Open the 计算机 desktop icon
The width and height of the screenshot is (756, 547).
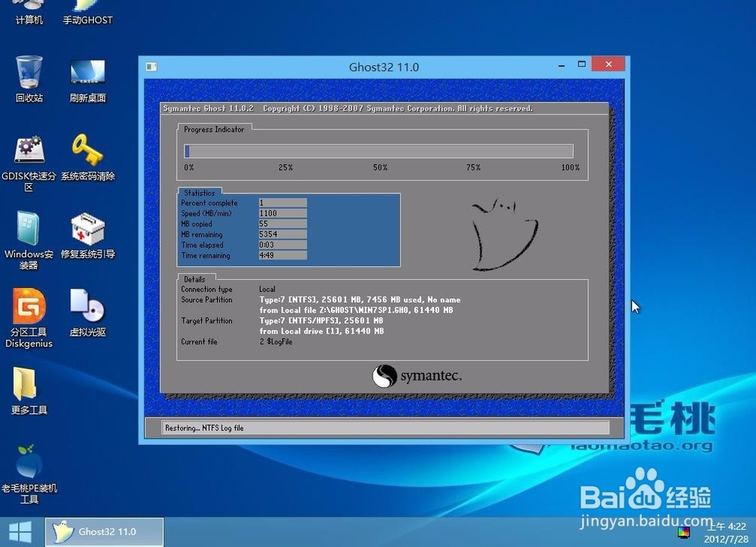pos(29,12)
